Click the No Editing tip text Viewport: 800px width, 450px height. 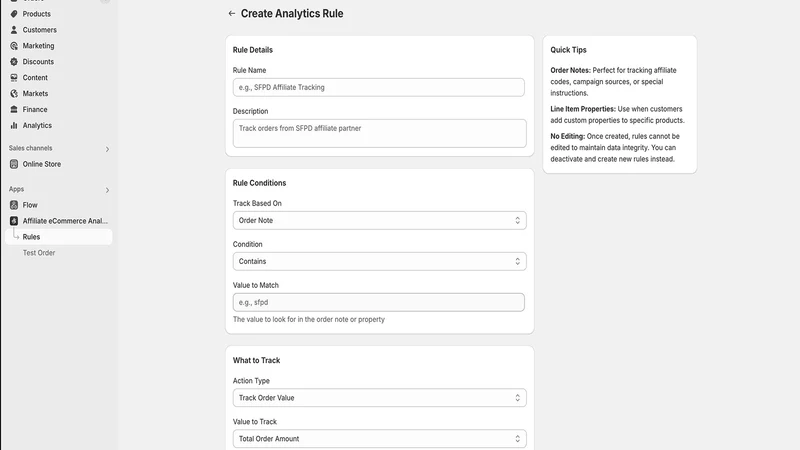pyautogui.click(x=615, y=147)
